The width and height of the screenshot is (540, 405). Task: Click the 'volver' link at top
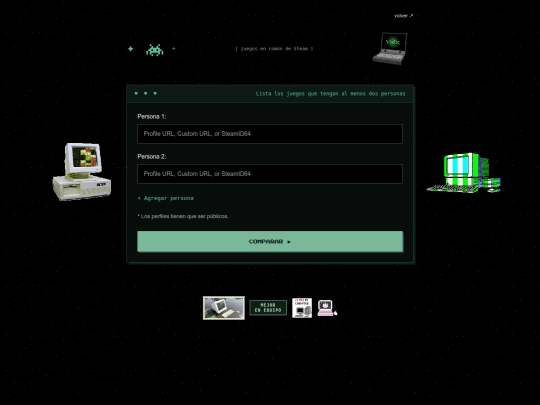tap(403, 16)
